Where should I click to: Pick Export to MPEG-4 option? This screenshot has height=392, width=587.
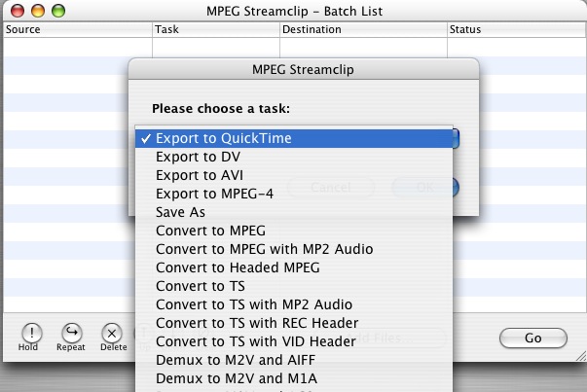(294, 194)
